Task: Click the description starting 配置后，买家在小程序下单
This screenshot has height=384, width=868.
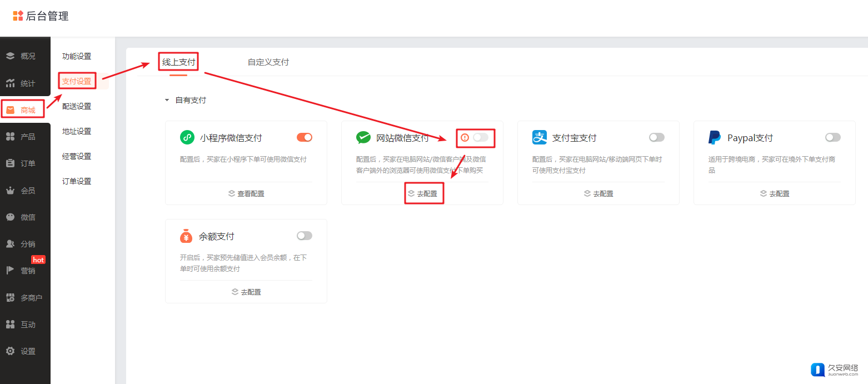Action: point(243,159)
